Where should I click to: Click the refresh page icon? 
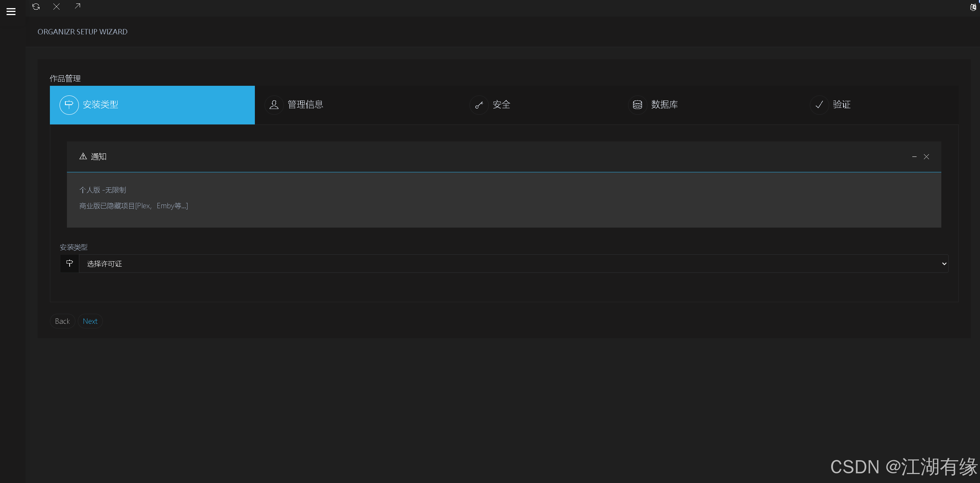36,7
